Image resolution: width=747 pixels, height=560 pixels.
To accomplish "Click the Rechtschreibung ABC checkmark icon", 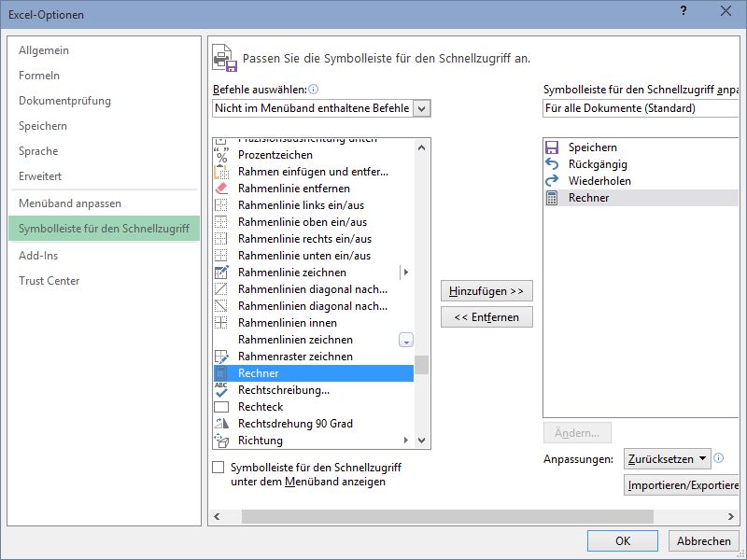I will tap(221, 389).
